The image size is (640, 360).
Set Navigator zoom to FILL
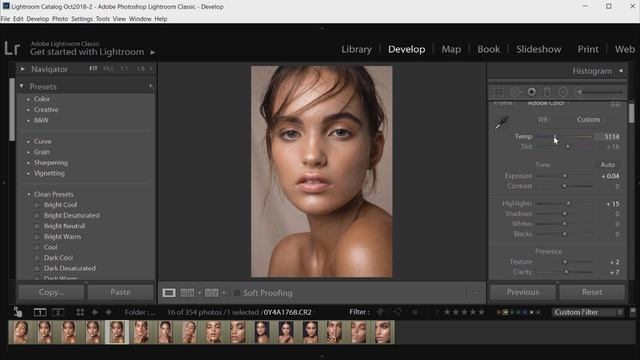(x=109, y=69)
